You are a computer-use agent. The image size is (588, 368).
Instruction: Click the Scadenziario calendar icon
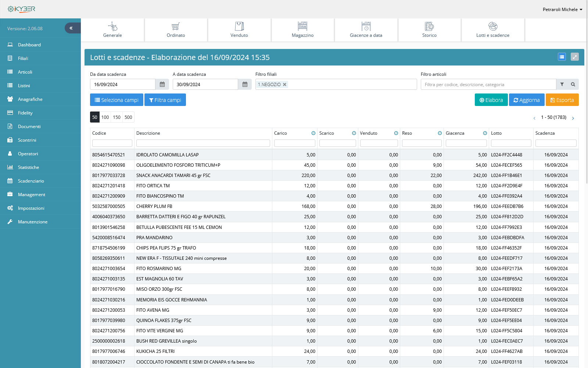pos(10,181)
